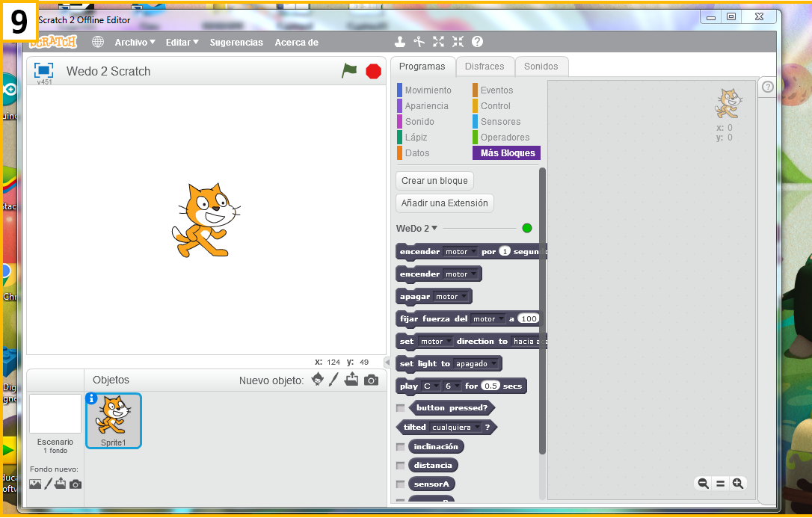The height and width of the screenshot is (518, 812).
Task: Paint a new sprite with brush icon
Action: pos(333,379)
